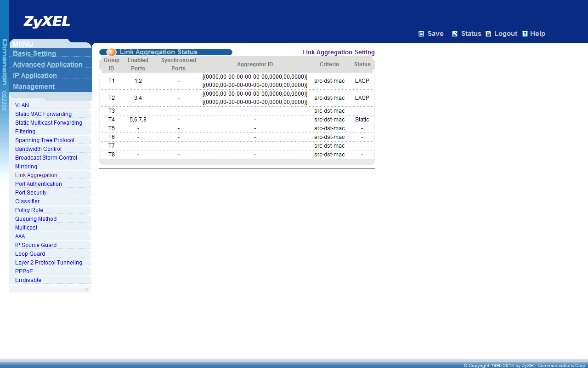Viewport: 588px width, 368px height.
Task: Go to the Mirroring page
Action: coord(26,167)
